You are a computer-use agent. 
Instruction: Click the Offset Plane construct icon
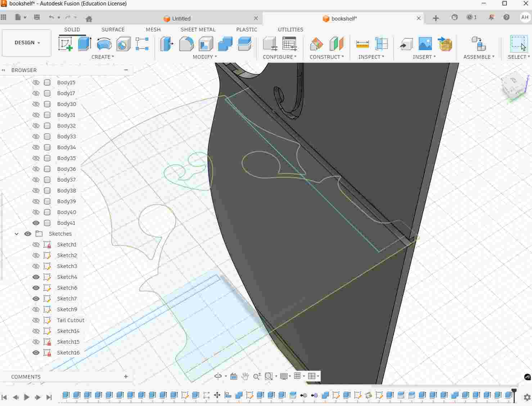317,44
